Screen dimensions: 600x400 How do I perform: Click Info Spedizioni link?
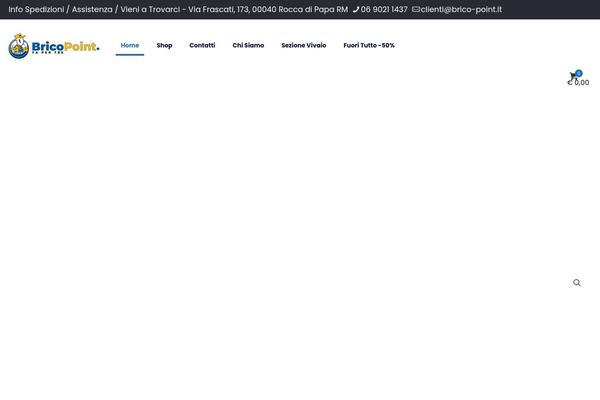36,10
